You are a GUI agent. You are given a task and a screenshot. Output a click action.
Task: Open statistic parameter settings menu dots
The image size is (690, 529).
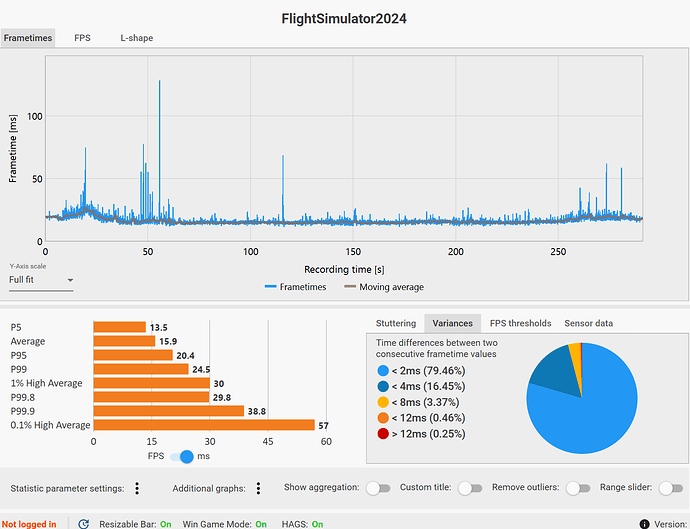[137, 488]
